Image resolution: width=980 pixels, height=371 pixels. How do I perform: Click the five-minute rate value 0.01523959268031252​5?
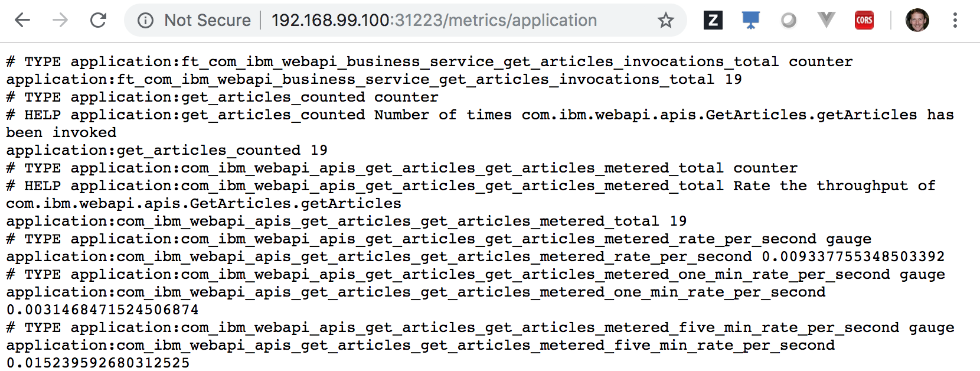coord(98,363)
